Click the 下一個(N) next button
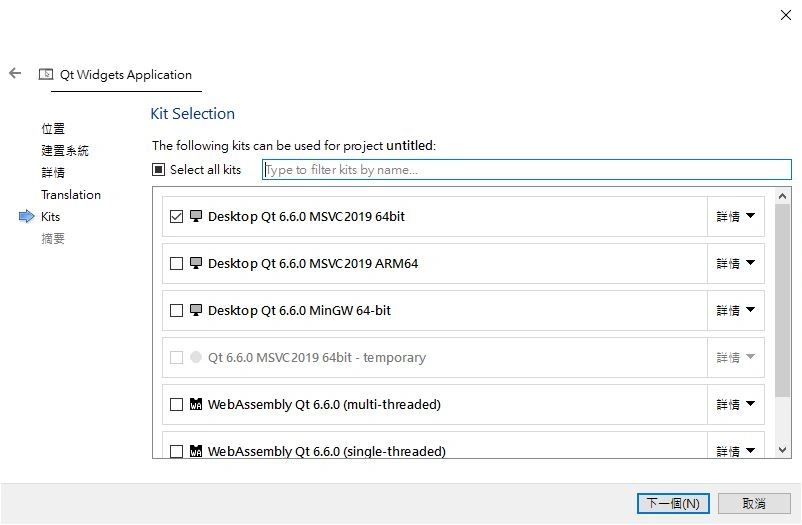Viewport: 802px width, 525px height. (x=673, y=503)
